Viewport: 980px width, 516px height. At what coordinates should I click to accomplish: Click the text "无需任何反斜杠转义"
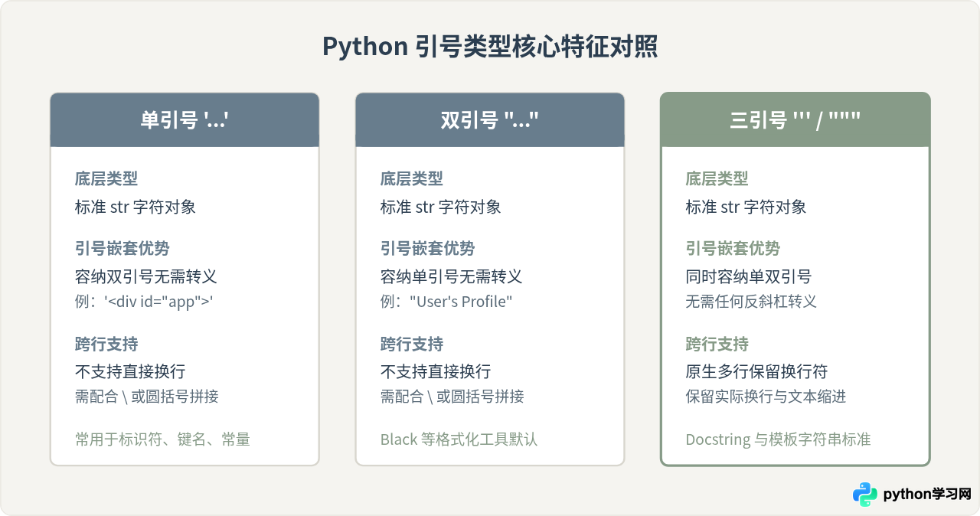751,302
